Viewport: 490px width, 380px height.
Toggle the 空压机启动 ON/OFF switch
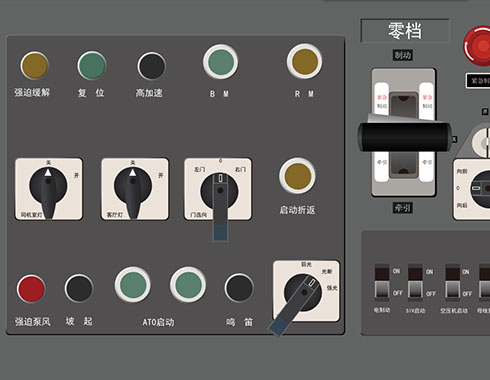click(x=453, y=282)
